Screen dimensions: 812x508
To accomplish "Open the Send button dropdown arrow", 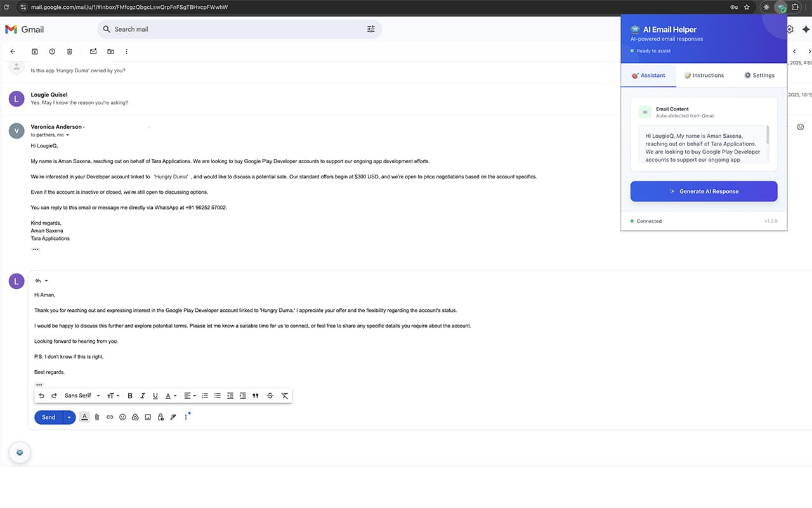I will pos(68,417).
